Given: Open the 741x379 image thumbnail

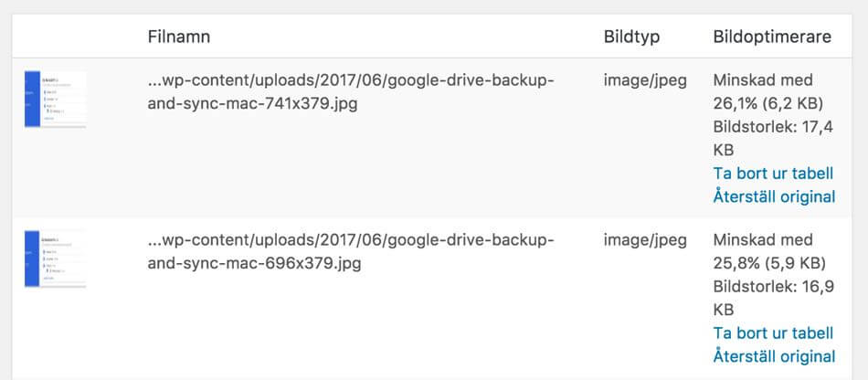Looking at the screenshot, I should pos(55,100).
